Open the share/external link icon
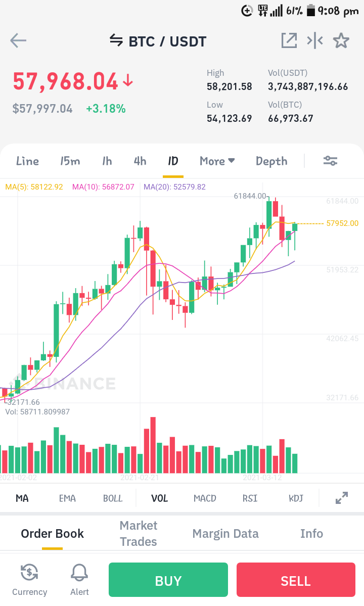Screen dimensions: 364x606 tap(289, 40)
